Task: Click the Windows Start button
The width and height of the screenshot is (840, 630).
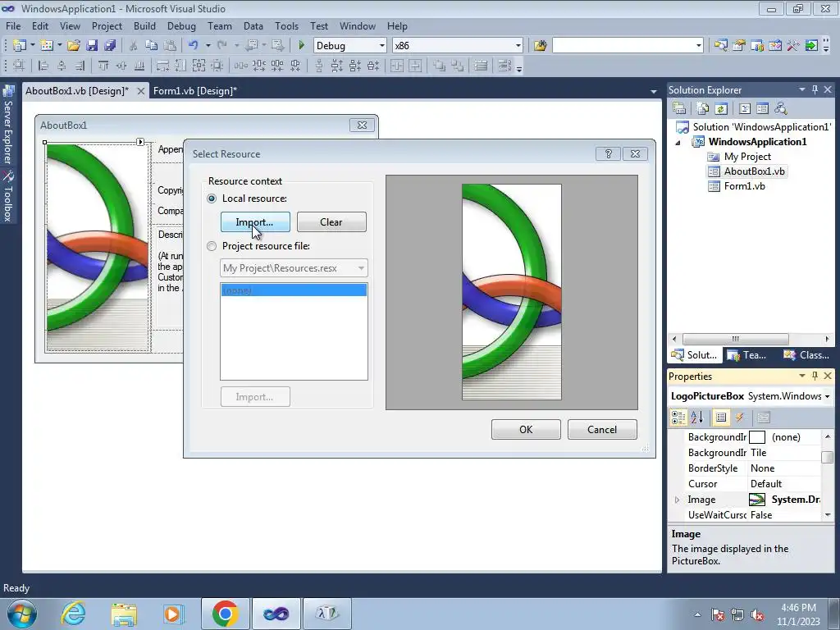Action: coord(21,614)
